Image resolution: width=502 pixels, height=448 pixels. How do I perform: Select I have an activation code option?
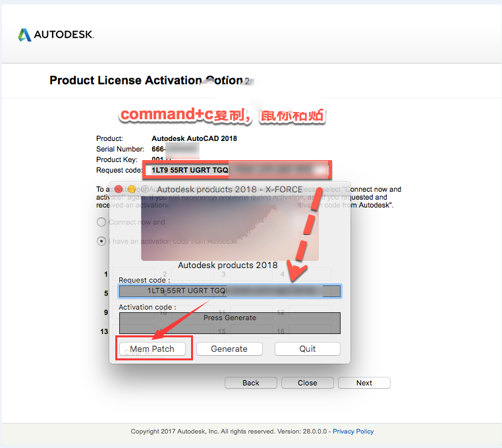[101, 241]
